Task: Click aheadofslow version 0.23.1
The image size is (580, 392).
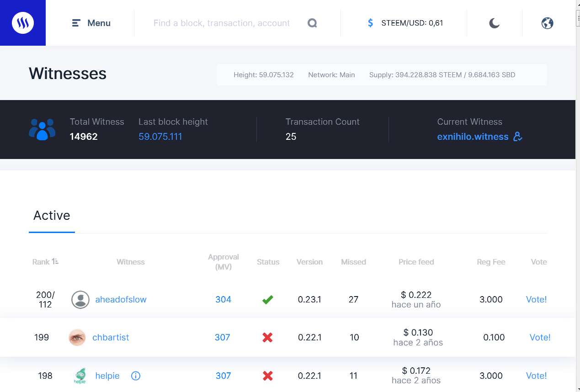Action: coord(309,300)
